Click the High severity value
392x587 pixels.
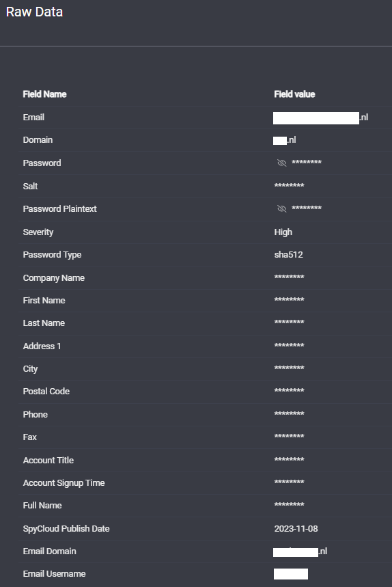click(283, 232)
